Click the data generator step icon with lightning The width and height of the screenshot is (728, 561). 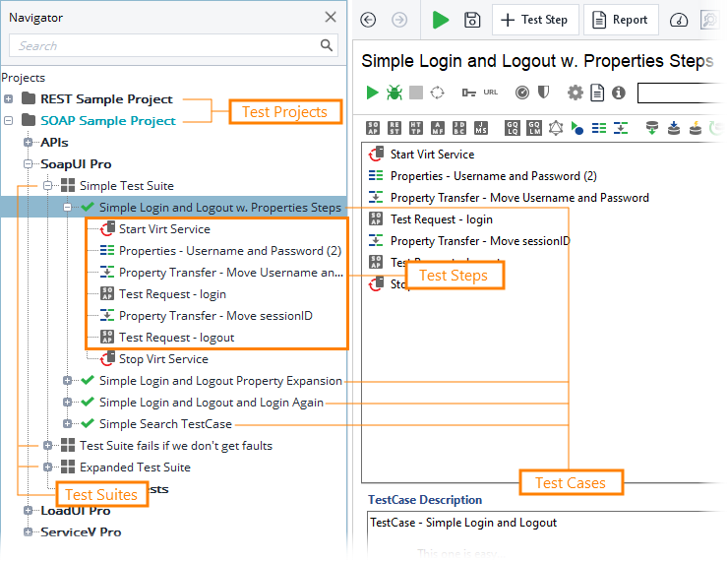click(x=695, y=128)
